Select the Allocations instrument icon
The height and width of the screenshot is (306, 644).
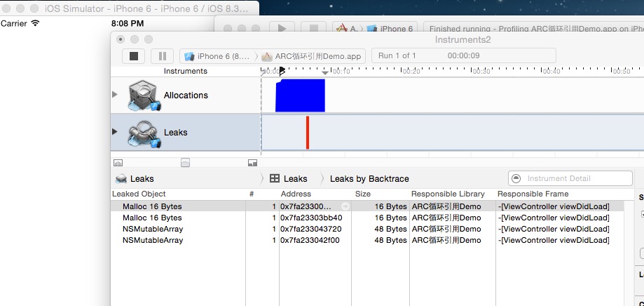143,95
